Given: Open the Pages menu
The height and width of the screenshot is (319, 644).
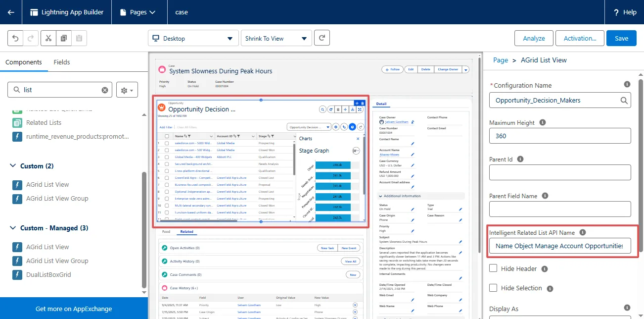Looking at the screenshot, I should click(142, 12).
